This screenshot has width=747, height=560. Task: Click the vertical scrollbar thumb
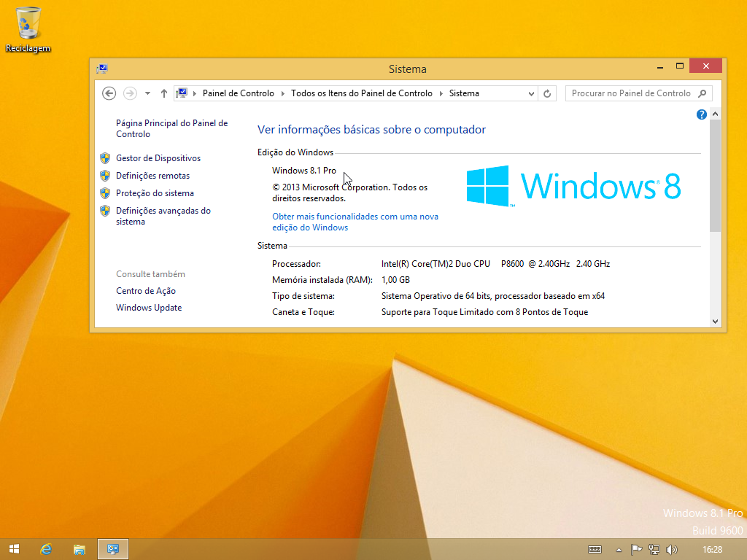pos(715,176)
